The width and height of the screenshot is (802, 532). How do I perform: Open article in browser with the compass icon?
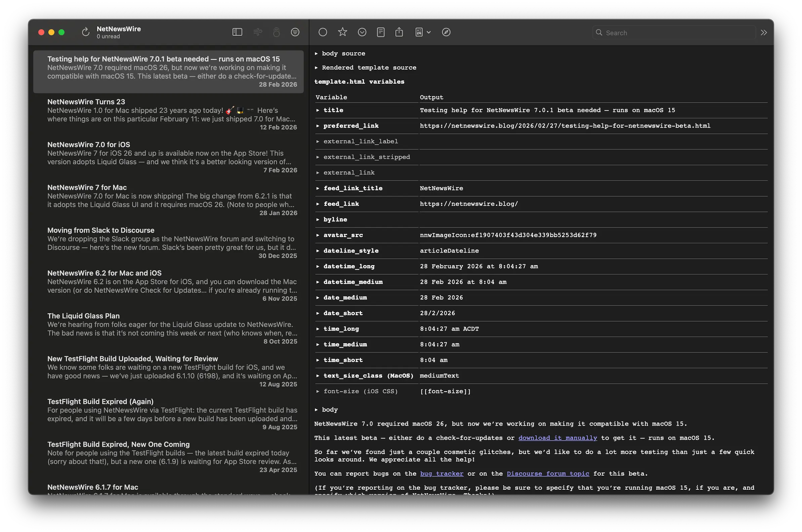click(x=446, y=32)
